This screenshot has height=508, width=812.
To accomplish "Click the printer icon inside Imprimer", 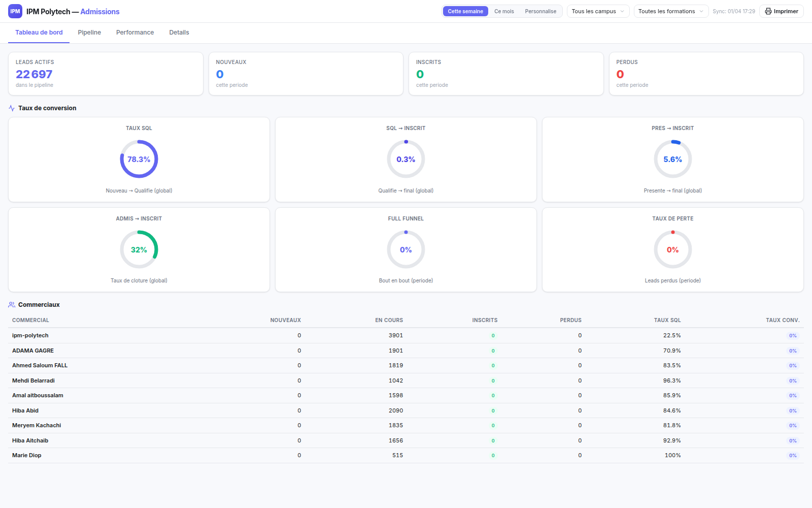I will [768, 11].
